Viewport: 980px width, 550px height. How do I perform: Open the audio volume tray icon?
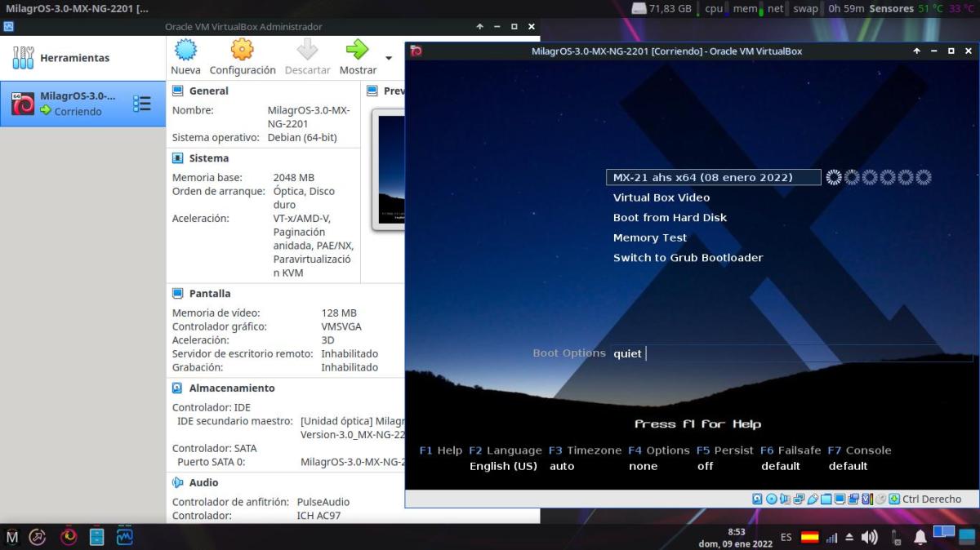[x=869, y=537]
